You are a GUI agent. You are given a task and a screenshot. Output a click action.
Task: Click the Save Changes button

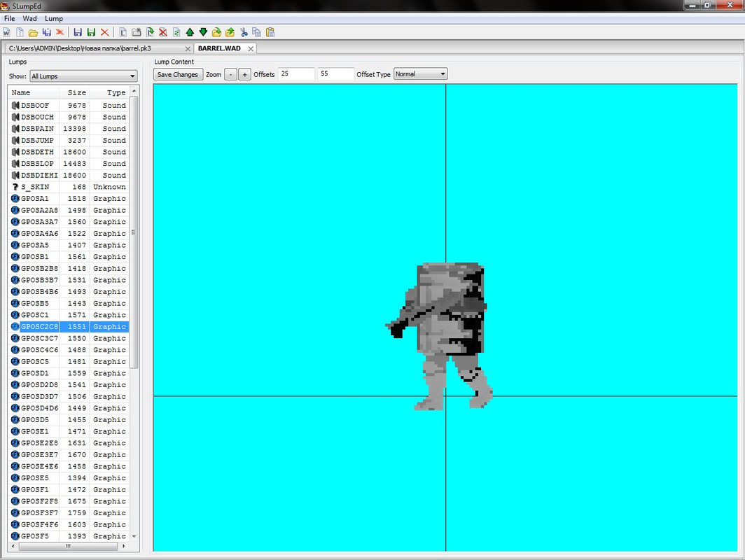click(x=178, y=75)
